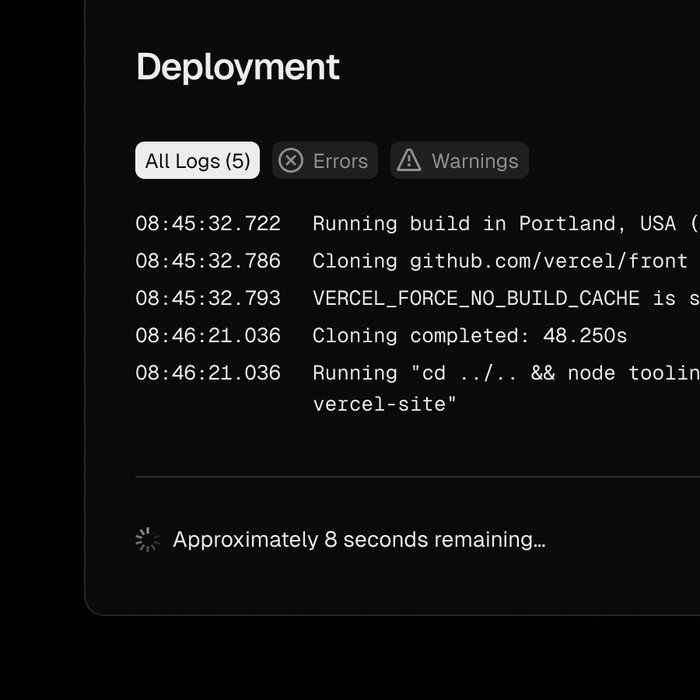Filter logs by the Errors label
This screenshot has height=700, width=700.
tap(340, 161)
